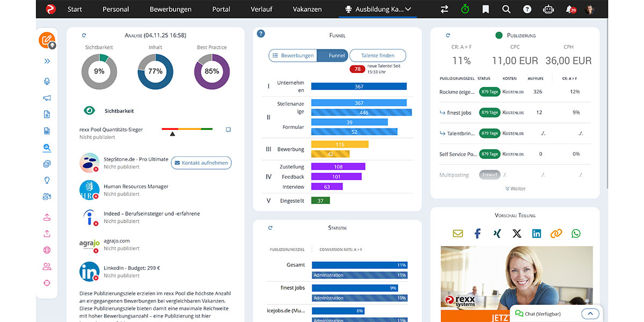Expand Weiter in the Publizierung panel
This screenshot has height=322, width=644.
pyautogui.click(x=515, y=188)
